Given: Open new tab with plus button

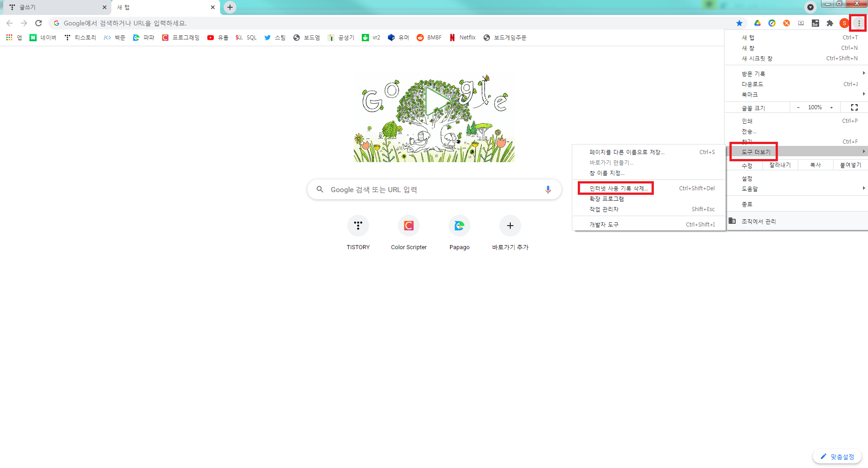Looking at the screenshot, I should click(x=230, y=7).
